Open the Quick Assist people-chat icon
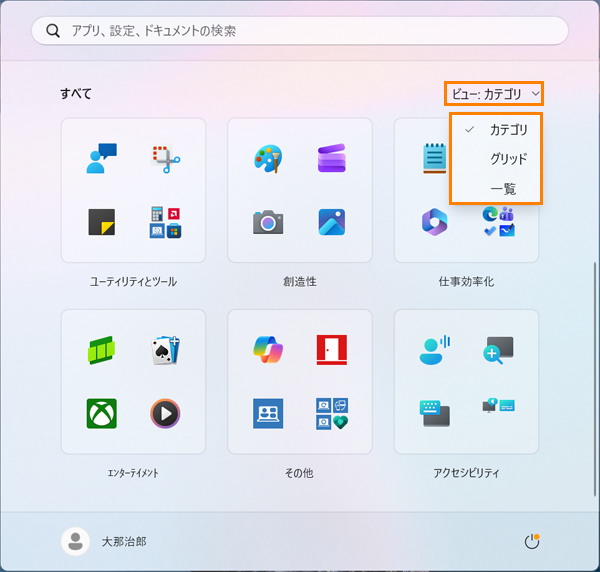The width and height of the screenshot is (600, 572). (101, 158)
